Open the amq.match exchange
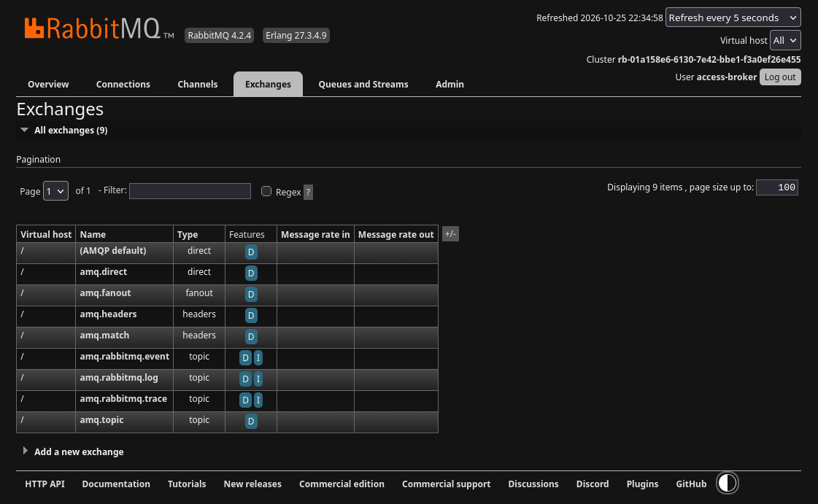 pyautogui.click(x=104, y=335)
